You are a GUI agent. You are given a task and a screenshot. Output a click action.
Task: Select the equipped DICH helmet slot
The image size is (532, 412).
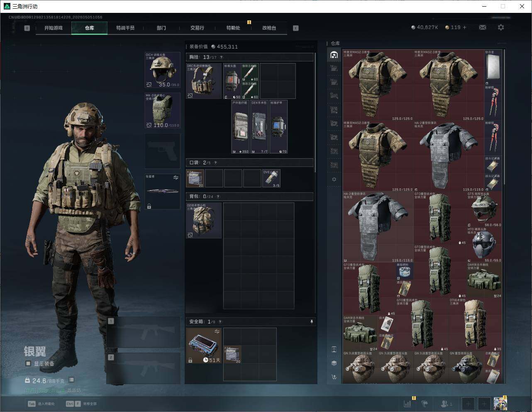[162, 70]
